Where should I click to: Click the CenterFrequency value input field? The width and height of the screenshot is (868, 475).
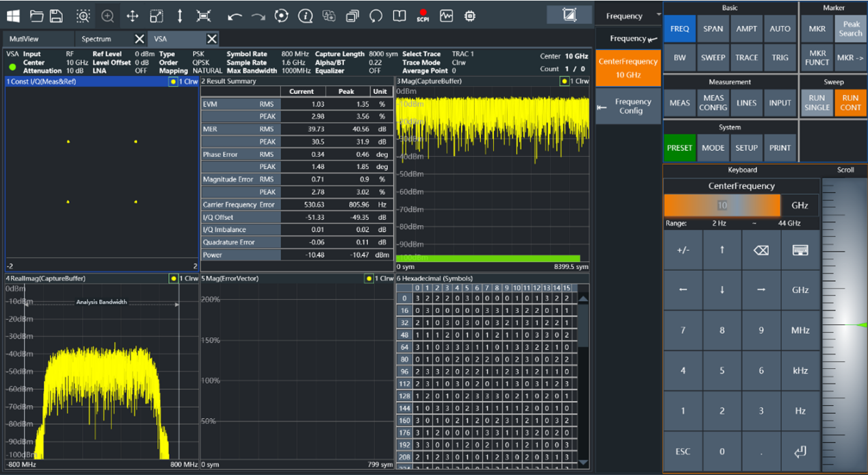(722, 205)
